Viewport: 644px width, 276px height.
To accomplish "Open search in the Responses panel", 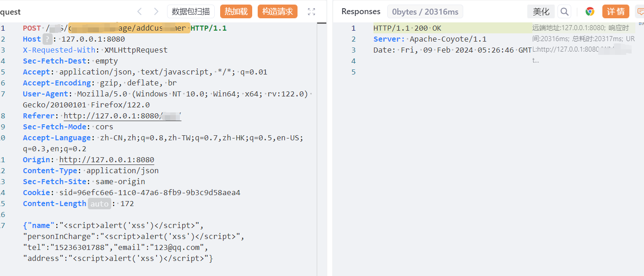I will 565,11.
